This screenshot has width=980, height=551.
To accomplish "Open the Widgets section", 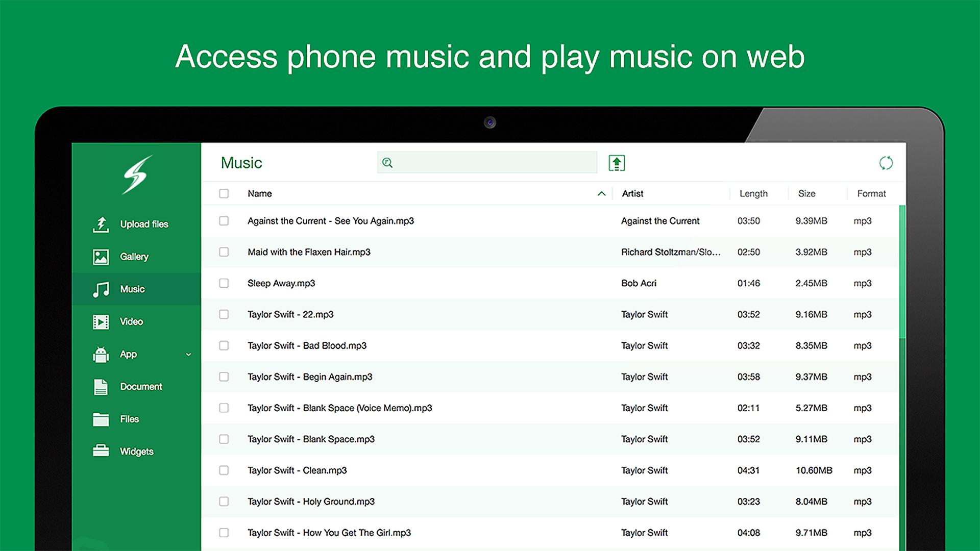I will [137, 452].
